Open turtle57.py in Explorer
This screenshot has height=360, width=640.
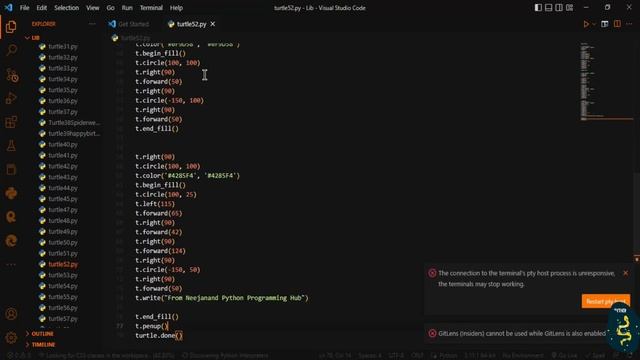pyautogui.click(x=62, y=319)
